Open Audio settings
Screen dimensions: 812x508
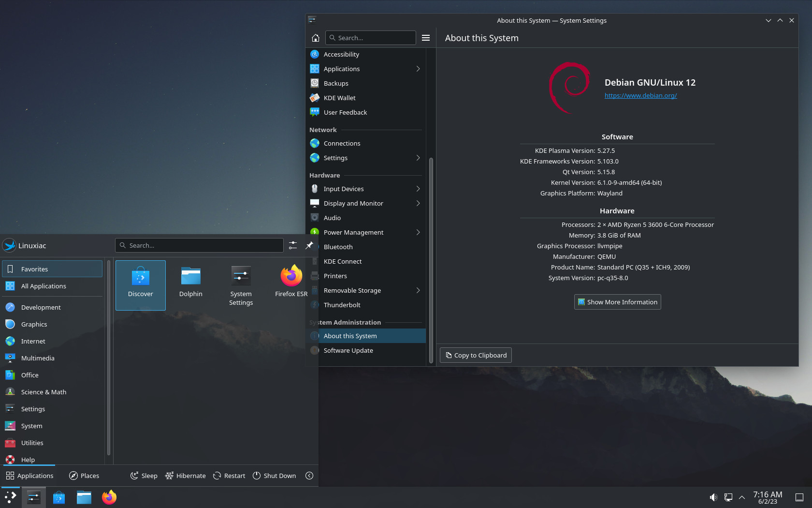pyautogui.click(x=366, y=218)
